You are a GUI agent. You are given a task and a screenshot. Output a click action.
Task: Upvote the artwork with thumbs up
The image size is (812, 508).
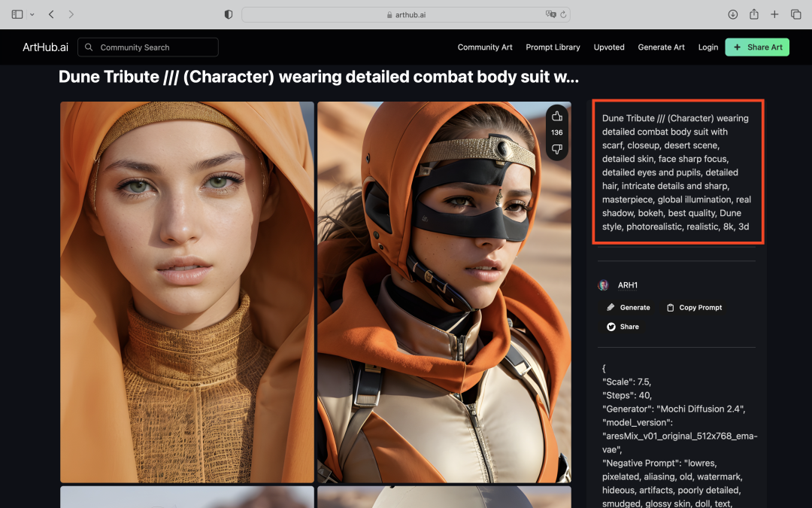click(x=557, y=116)
